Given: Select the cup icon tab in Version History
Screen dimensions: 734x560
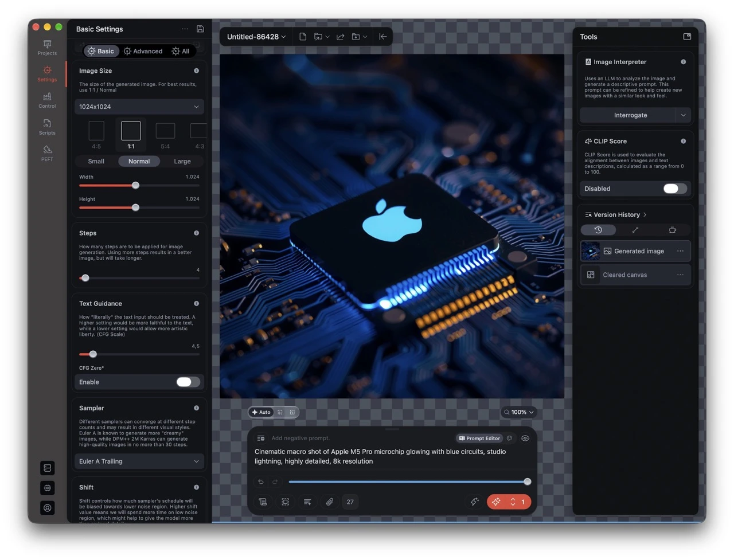Looking at the screenshot, I should (673, 230).
